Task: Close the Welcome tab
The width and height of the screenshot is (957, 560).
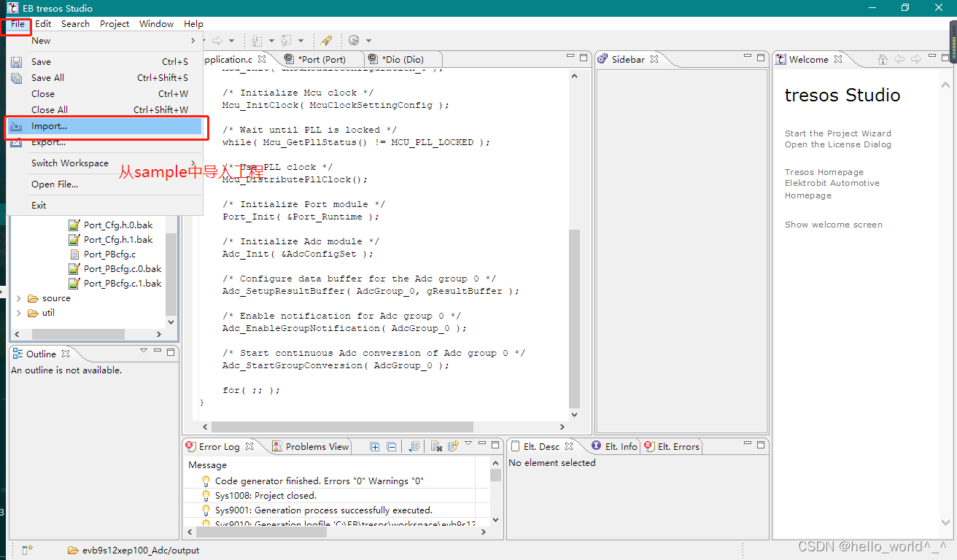Action: [838, 59]
